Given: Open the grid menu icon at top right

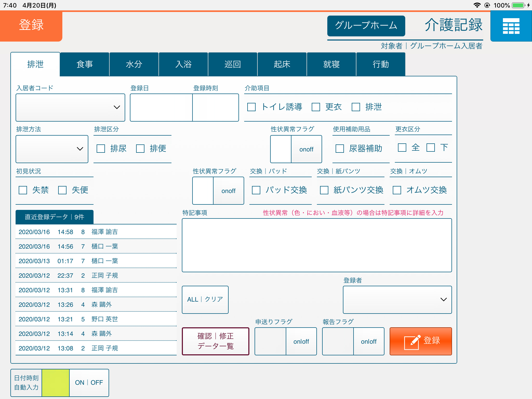Looking at the screenshot, I should point(511,26).
